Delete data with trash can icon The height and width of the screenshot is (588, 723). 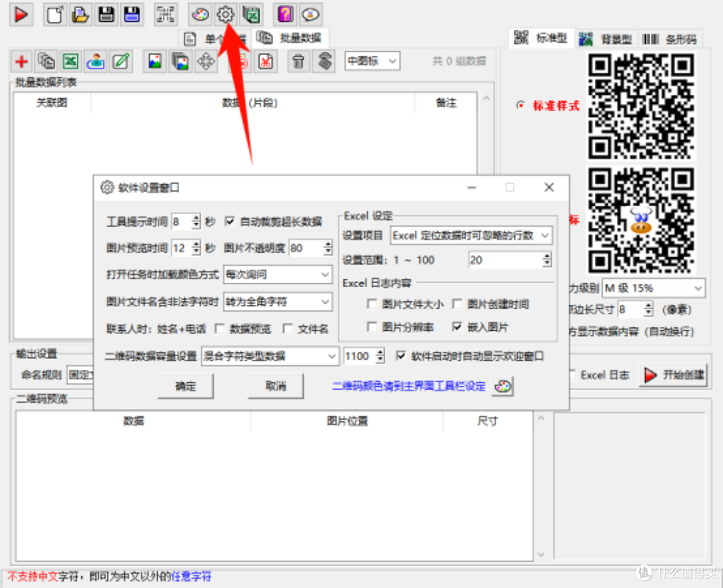(x=299, y=62)
